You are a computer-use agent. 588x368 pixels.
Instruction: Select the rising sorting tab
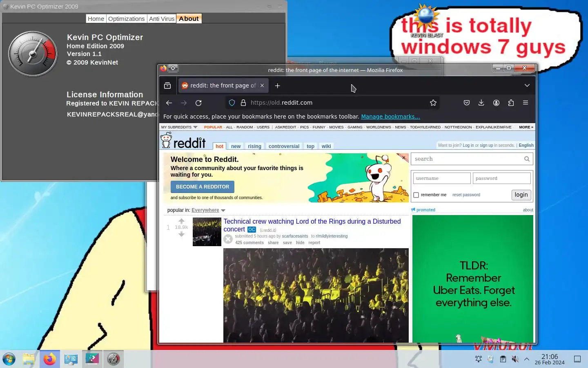(x=254, y=146)
